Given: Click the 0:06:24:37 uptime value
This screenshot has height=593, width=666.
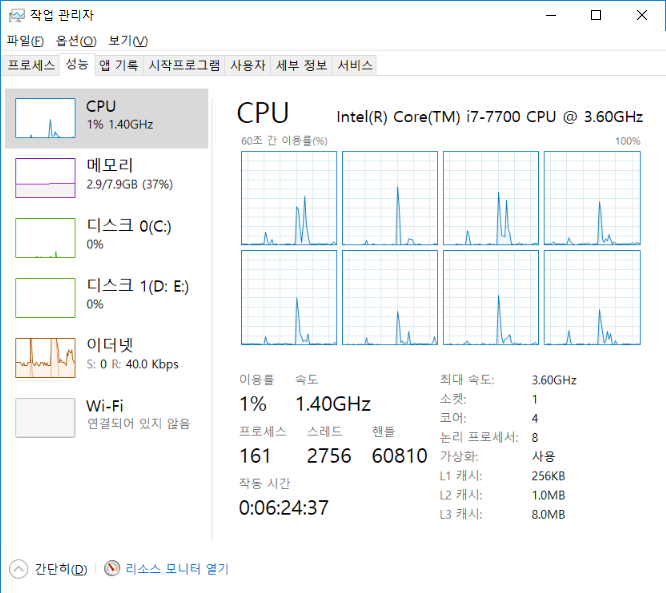Looking at the screenshot, I should coord(284,508).
